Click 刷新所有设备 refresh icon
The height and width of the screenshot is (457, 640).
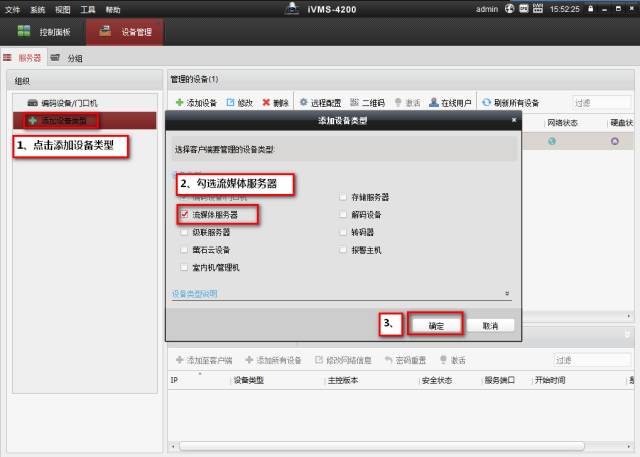(487, 102)
